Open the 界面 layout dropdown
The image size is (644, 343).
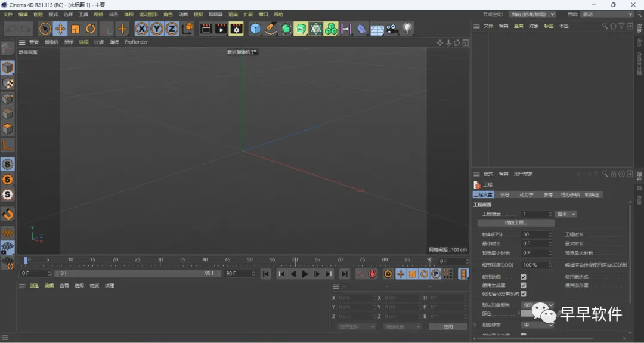(607, 14)
